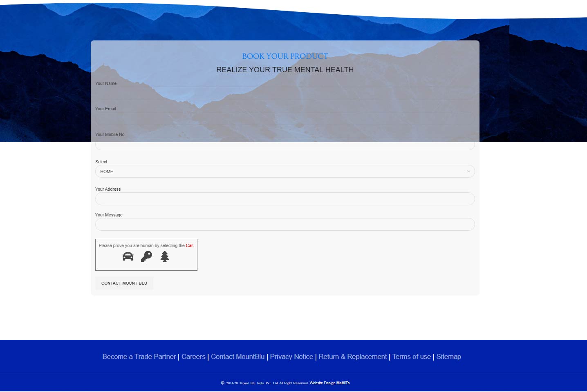This screenshot has width=587, height=392.
Task: Click into the Your Address field
Action: pos(285,199)
